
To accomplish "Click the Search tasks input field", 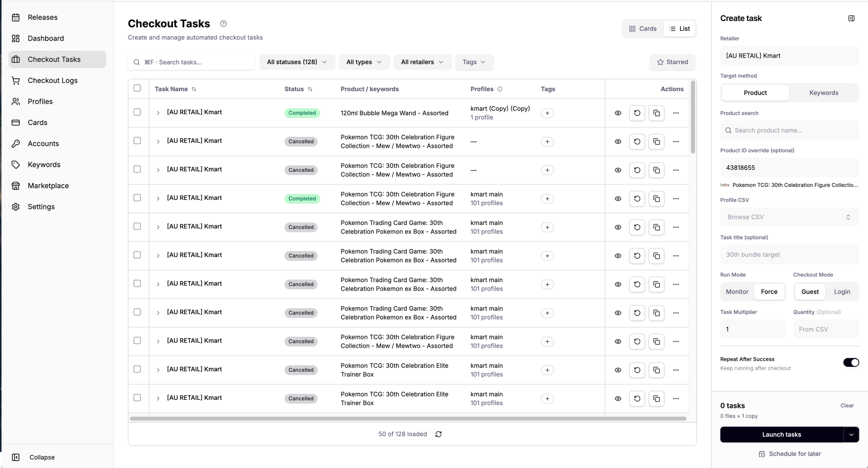I will coord(191,62).
